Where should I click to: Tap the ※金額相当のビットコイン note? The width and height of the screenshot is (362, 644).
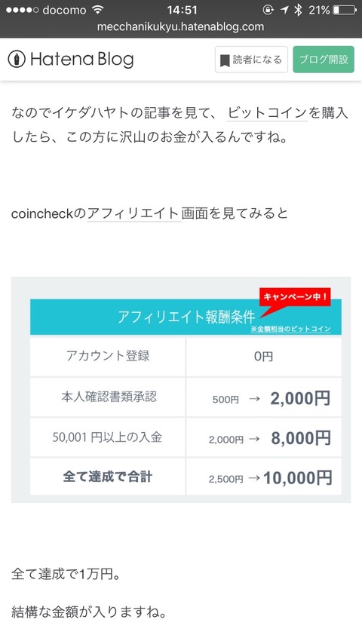(x=290, y=329)
